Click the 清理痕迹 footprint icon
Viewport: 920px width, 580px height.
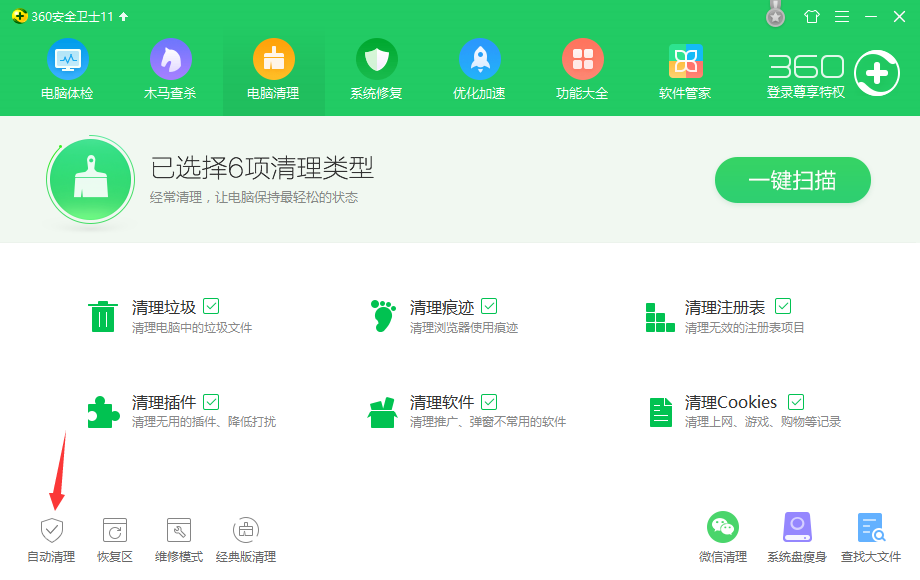coord(383,316)
